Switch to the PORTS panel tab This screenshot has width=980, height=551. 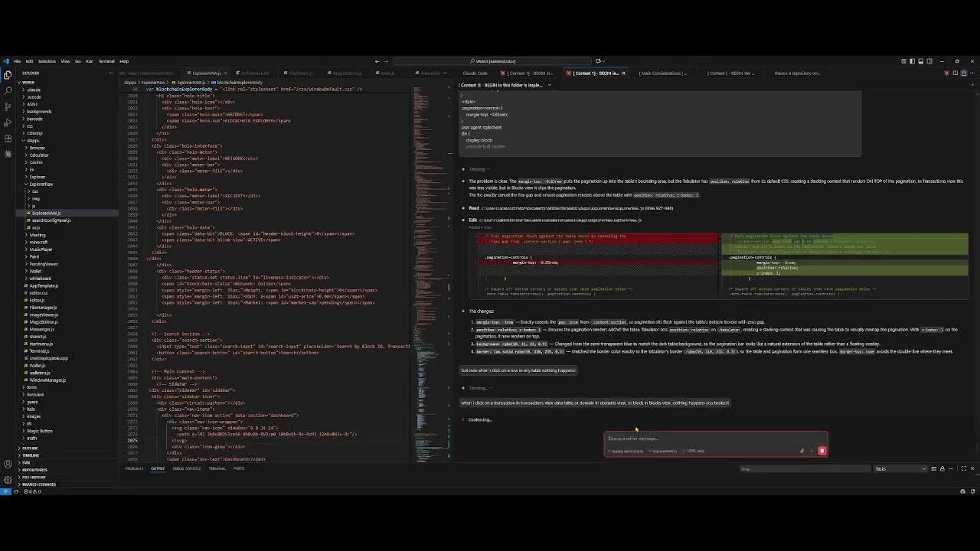tap(239, 468)
